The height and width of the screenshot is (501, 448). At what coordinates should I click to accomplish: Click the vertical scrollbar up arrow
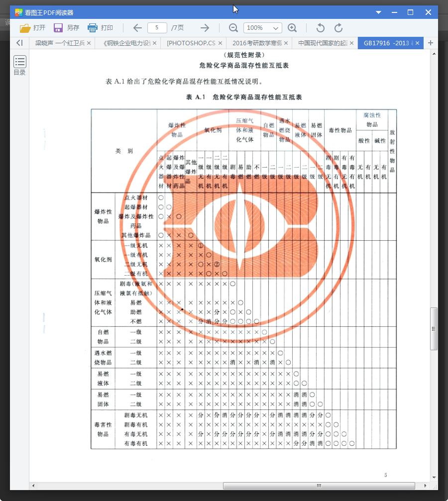434,54
